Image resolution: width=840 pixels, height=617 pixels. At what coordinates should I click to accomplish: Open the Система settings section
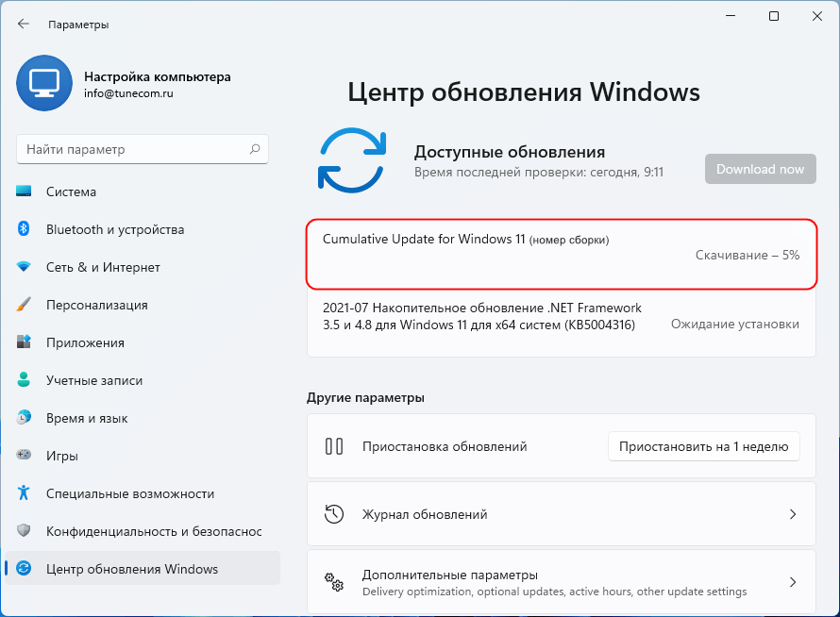pos(142,192)
